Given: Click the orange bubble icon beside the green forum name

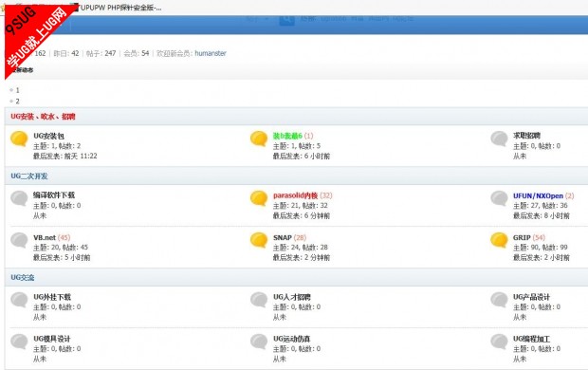Looking at the screenshot, I should [x=259, y=139].
